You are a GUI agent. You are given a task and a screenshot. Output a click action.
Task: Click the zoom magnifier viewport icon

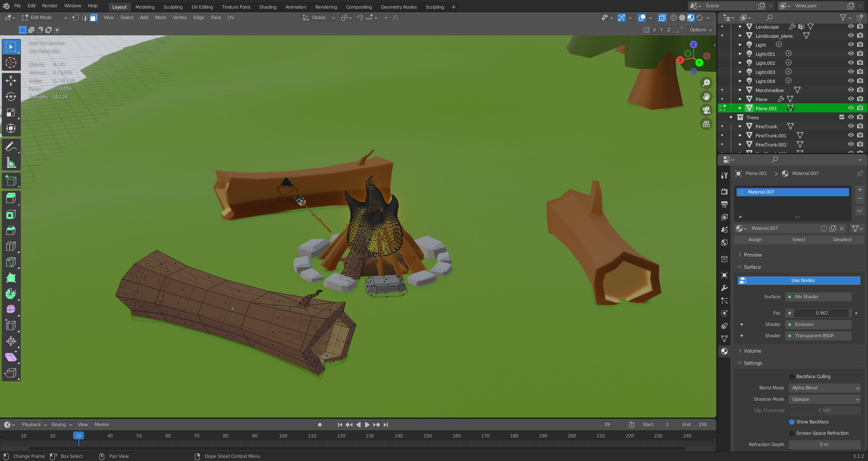(x=706, y=83)
